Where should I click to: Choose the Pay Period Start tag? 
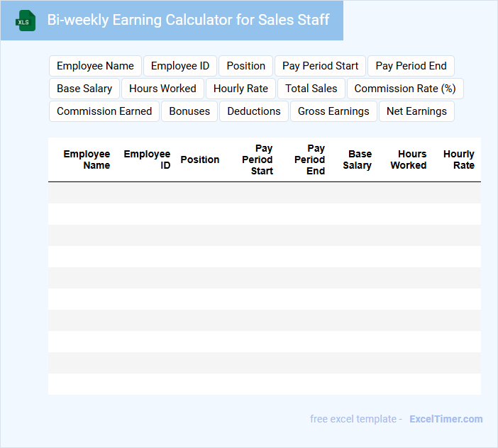[320, 66]
